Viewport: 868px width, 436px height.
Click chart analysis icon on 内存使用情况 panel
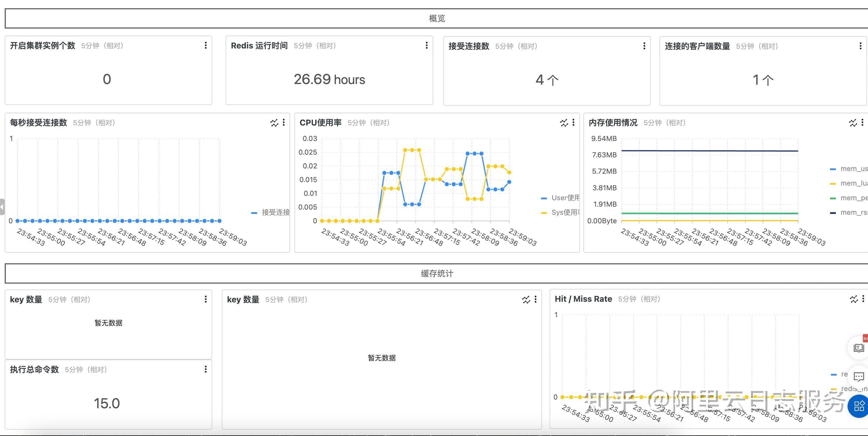[853, 123]
